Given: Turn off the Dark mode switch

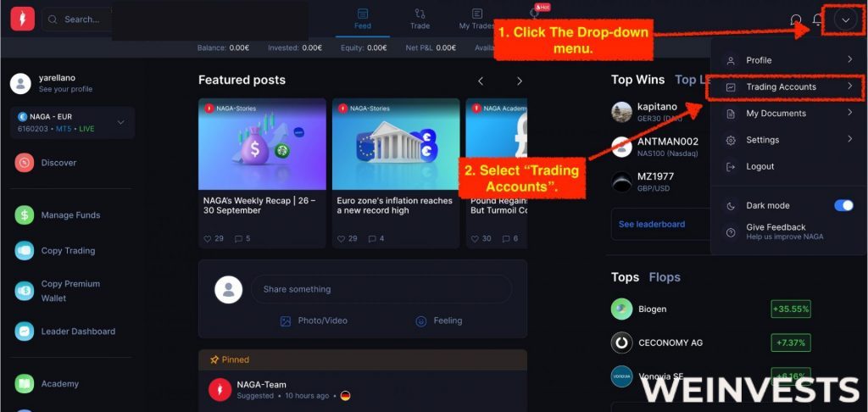Looking at the screenshot, I should coord(843,205).
